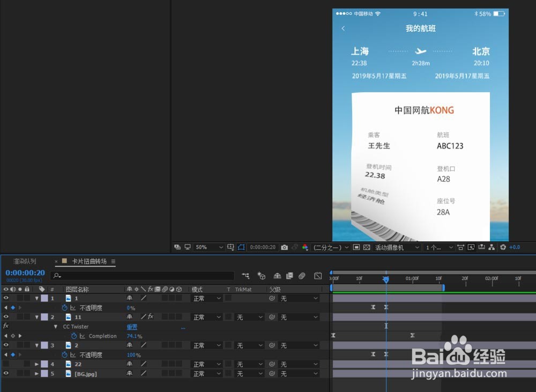
Task: Open the Graph Editor in the timeline
Action: 318,275
